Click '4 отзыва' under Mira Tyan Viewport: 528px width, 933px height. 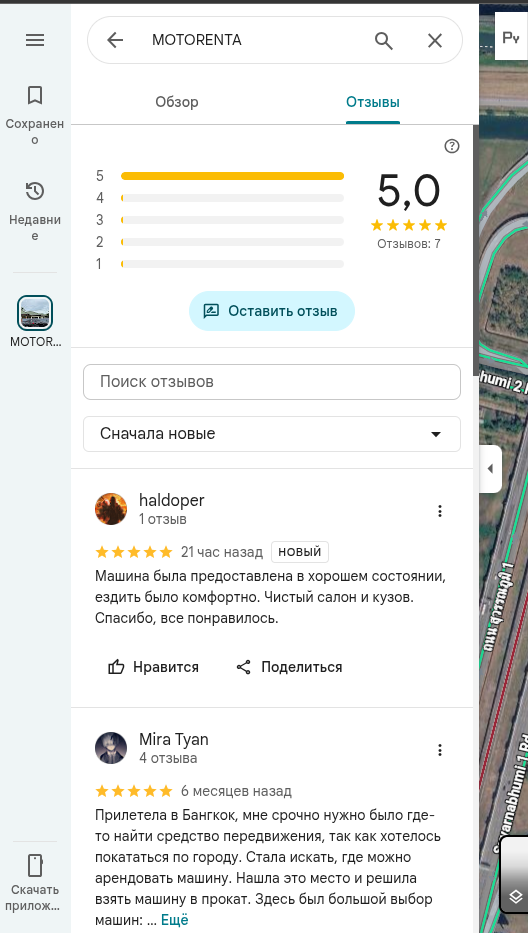click(168, 759)
